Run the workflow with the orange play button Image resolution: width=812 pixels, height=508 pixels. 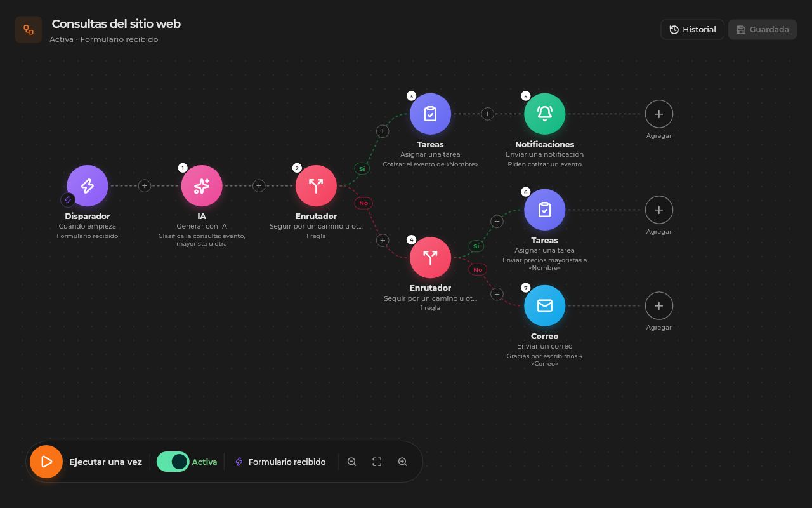[x=46, y=462]
